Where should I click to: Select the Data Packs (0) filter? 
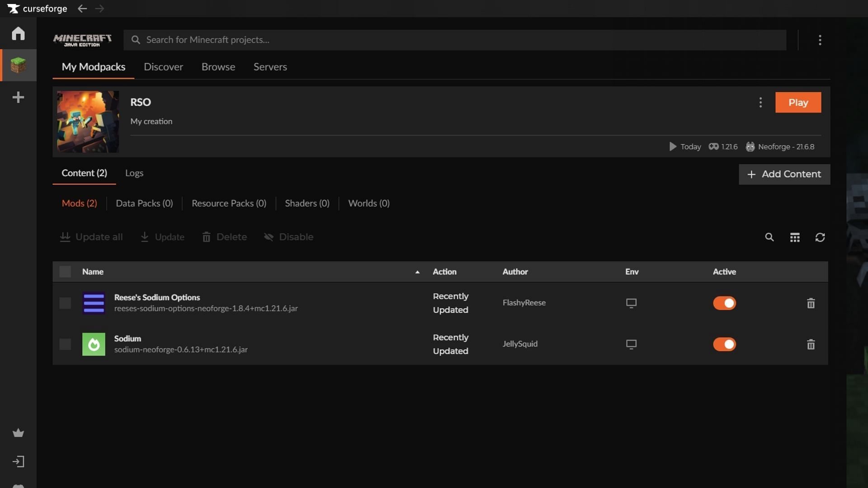(x=144, y=203)
